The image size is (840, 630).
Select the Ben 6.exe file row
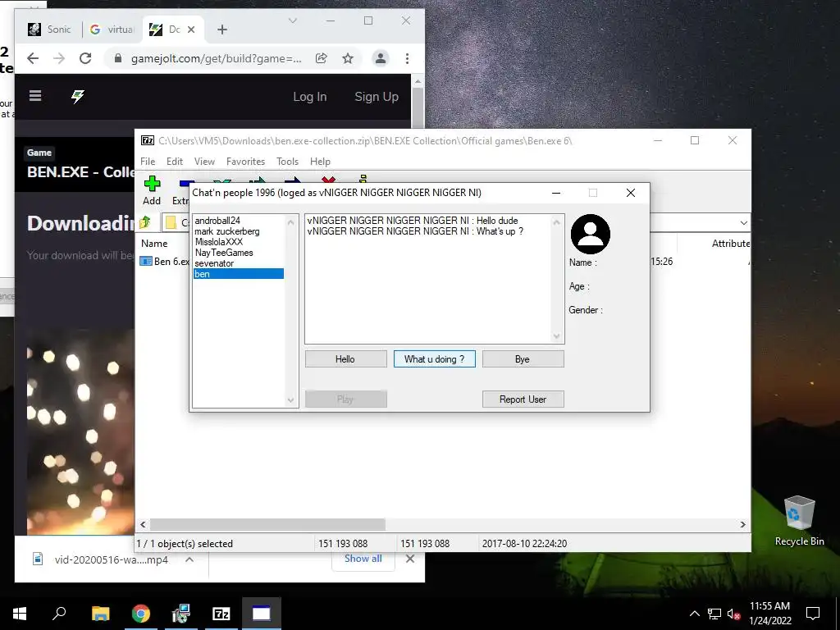pos(164,262)
